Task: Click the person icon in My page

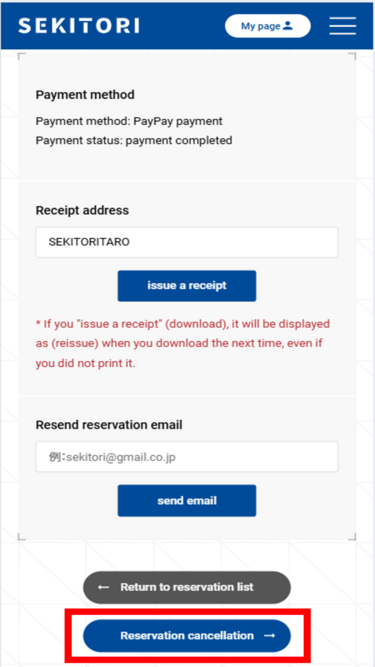Action: click(288, 26)
